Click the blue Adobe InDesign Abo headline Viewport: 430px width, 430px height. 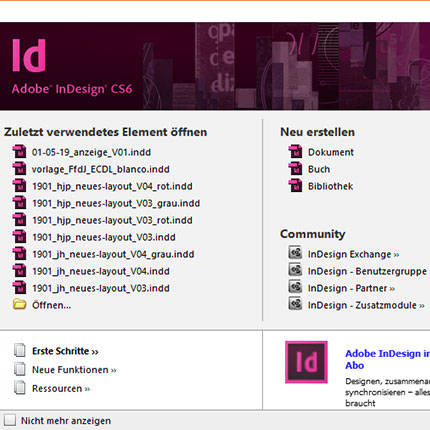click(387, 359)
